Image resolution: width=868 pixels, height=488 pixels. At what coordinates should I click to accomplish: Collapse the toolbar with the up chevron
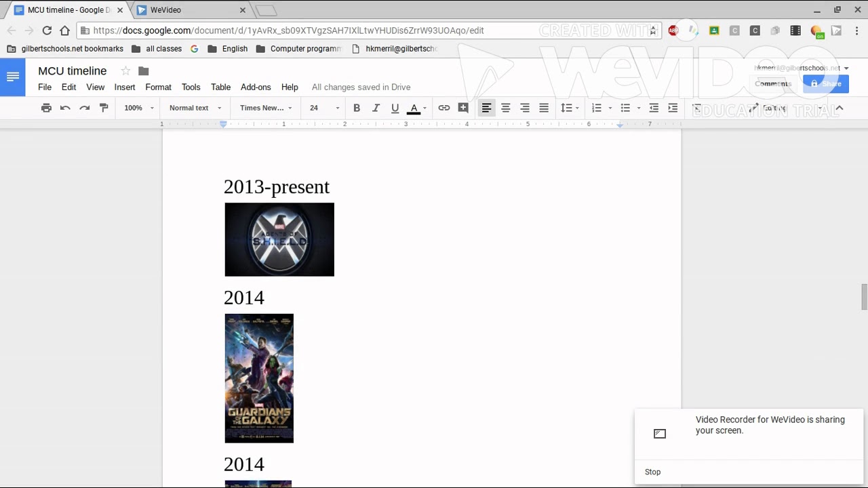839,108
